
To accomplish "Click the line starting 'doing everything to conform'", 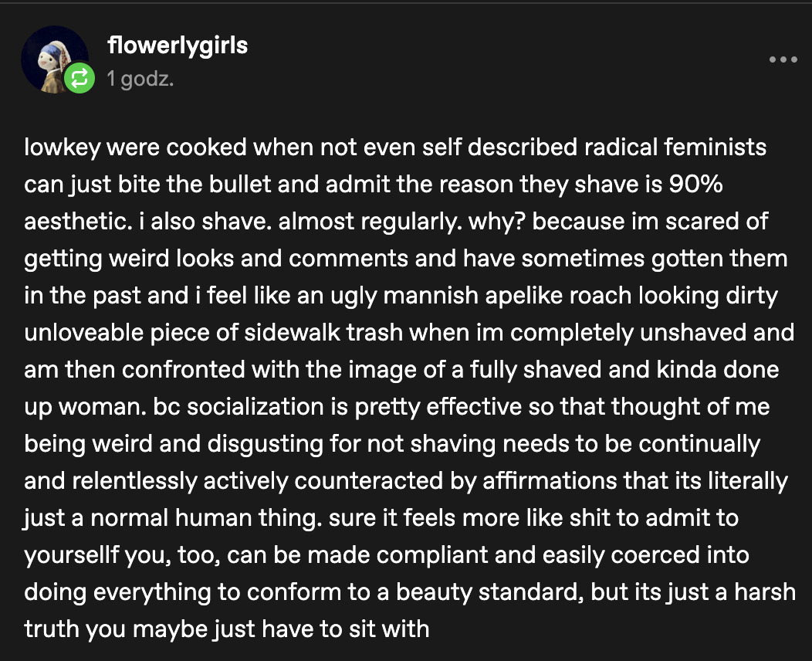I will pos(410,592).
